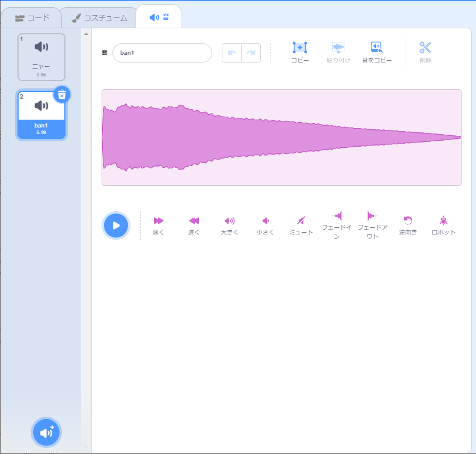Click the コピー tool

(x=300, y=52)
